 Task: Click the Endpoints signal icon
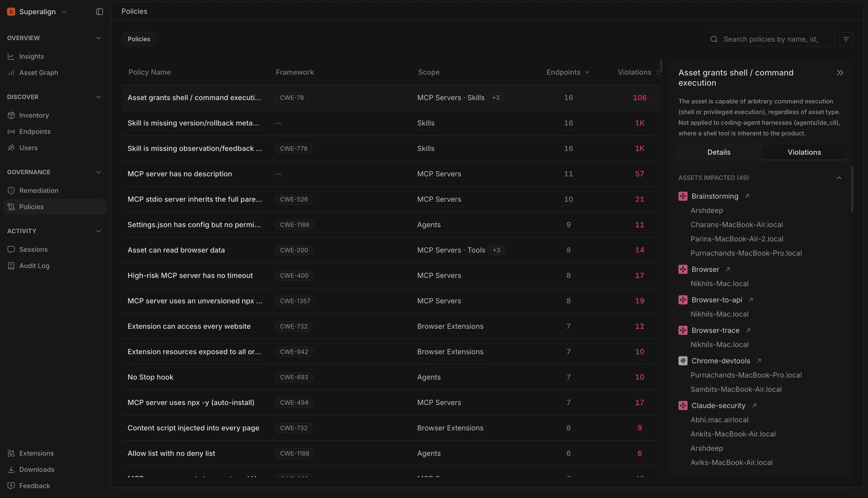(x=11, y=131)
